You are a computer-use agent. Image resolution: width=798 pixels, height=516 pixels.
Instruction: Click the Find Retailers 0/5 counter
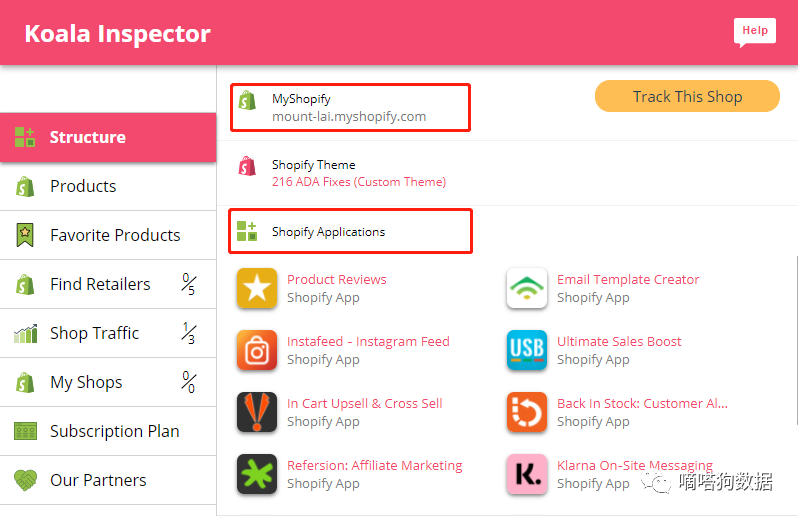tap(188, 284)
